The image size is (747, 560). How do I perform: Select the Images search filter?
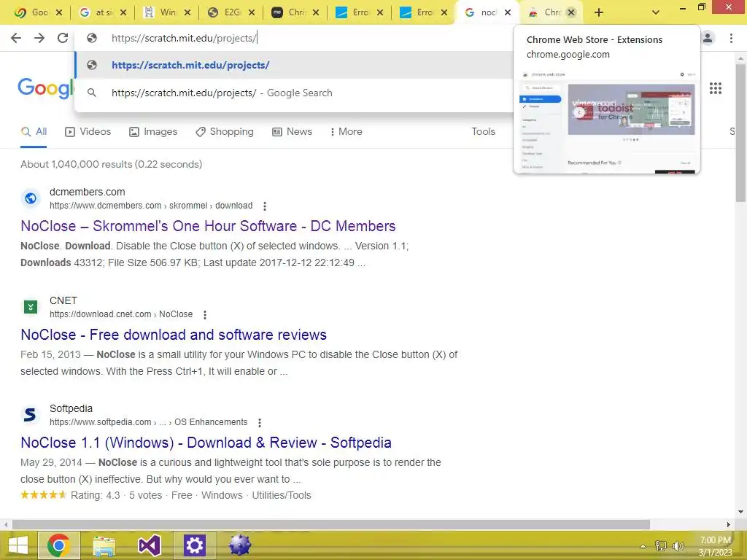coord(153,131)
